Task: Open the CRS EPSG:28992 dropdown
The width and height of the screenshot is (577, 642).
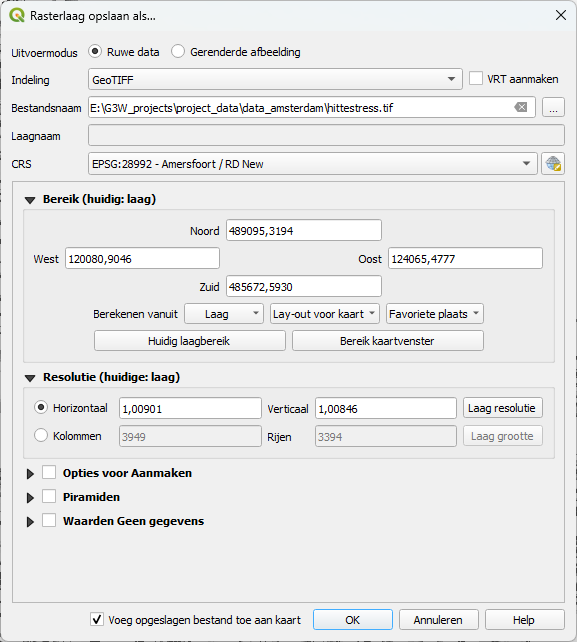Action: tap(312, 164)
